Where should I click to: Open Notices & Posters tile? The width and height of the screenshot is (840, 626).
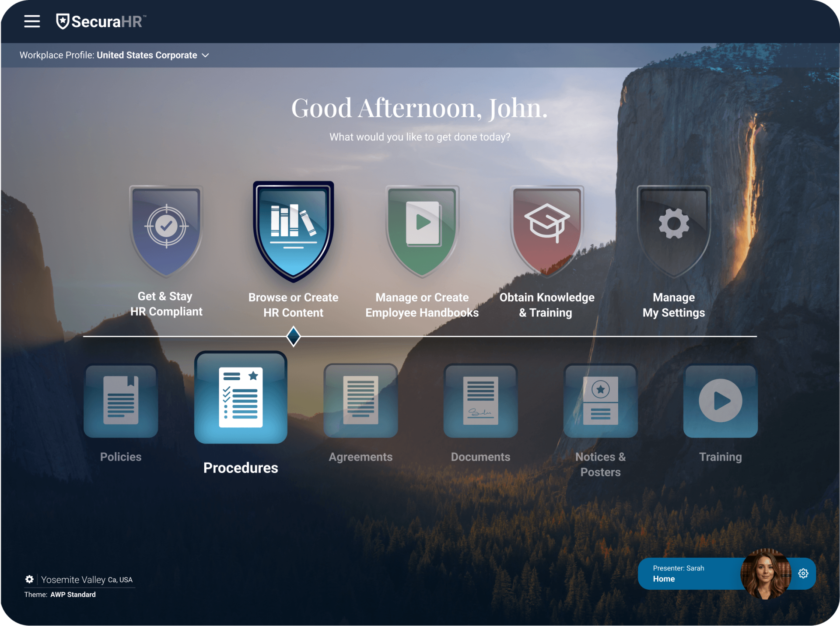[600, 401]
